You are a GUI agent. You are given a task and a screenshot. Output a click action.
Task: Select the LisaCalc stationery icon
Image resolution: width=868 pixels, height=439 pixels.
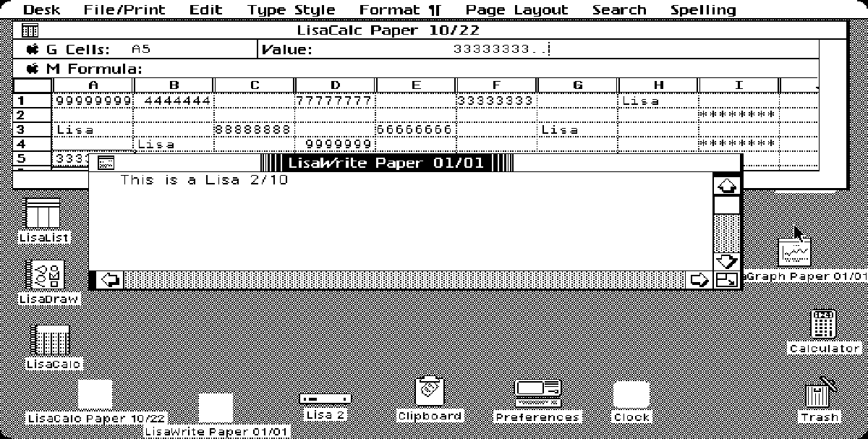52,340
